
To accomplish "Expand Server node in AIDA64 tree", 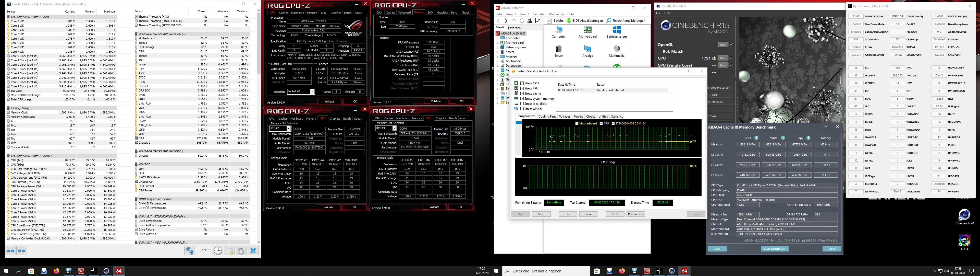I will coord(498,52).
